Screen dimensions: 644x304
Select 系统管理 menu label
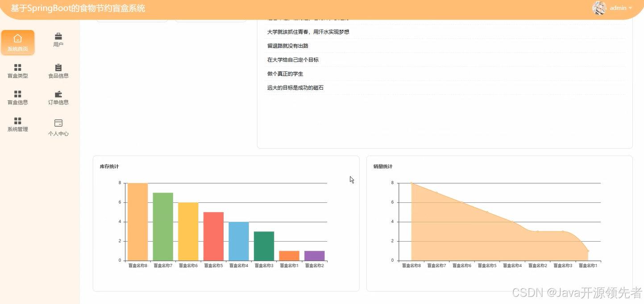pyautogui.click(x=18, y=129)
